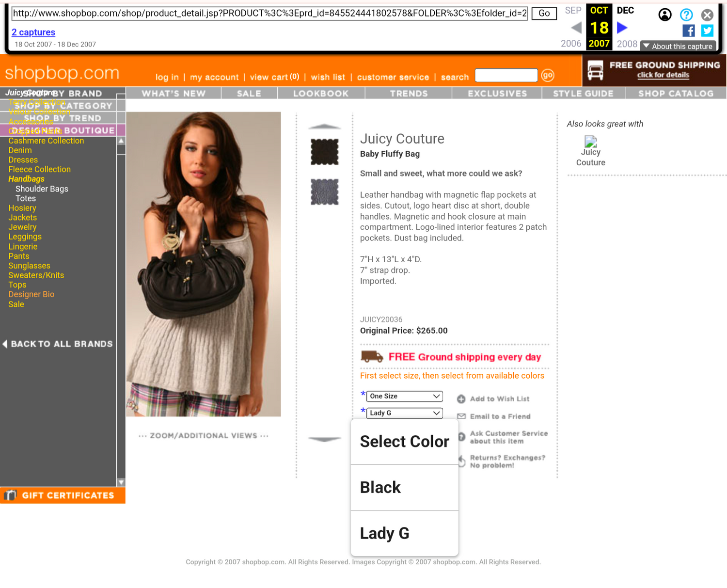Click 'click for details' shipping link

(x=663, y=75)
